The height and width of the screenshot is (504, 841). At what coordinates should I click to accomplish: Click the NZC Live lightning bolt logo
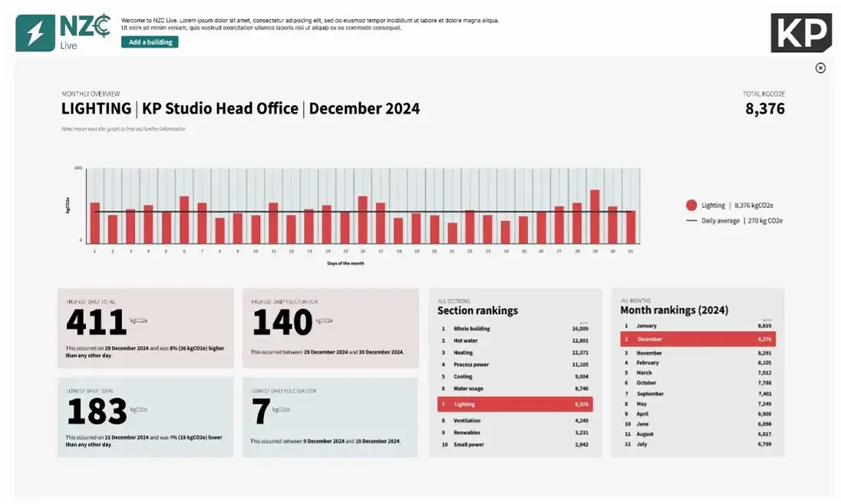[x=35, y=34]
